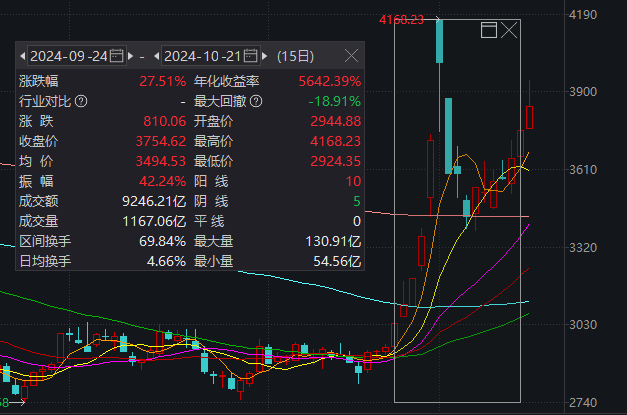Select the 3754.62 closing price value
This screenshot has width=627, height=415.
tap(161, 141)
